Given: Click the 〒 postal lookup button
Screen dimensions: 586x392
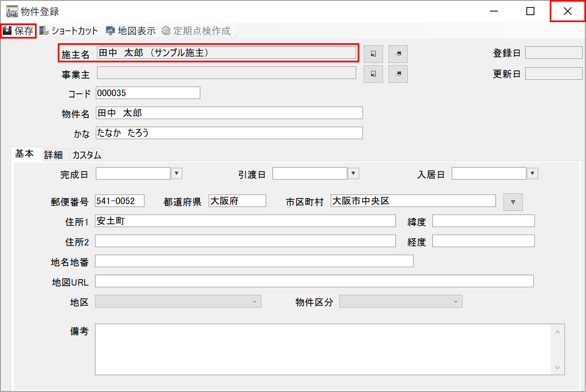Looking at the screenshot, I should click(513, 202).
